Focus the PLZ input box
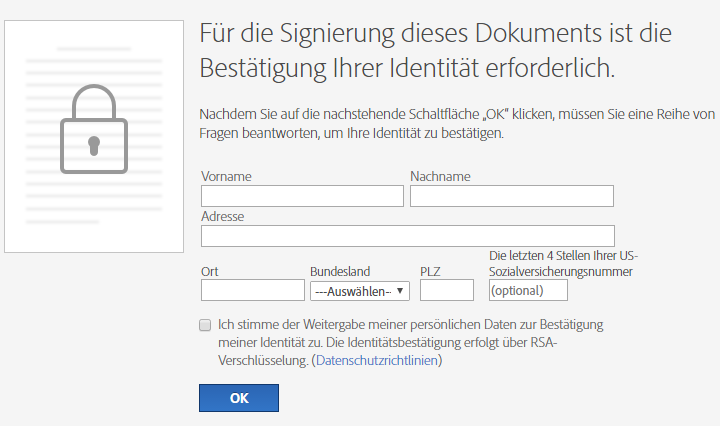 (x=446, y=290)
